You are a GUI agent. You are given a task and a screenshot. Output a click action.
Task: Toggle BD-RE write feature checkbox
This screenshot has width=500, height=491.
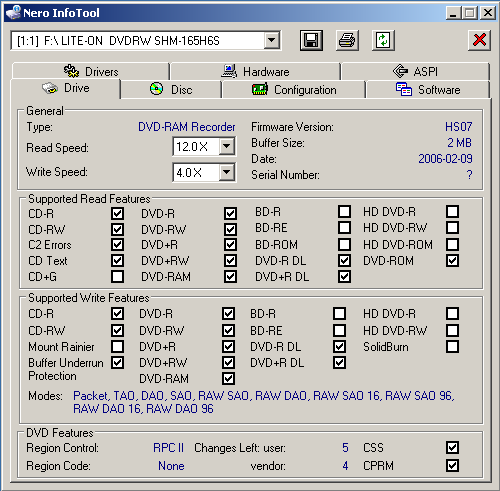(339, 330)
